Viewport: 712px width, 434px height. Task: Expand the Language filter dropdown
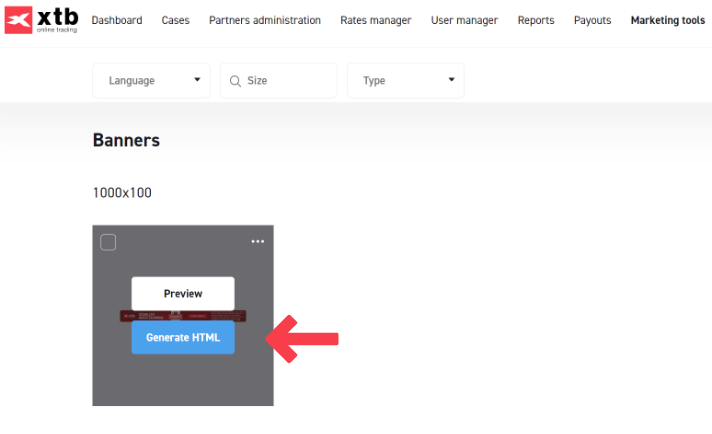coord(151,81)
